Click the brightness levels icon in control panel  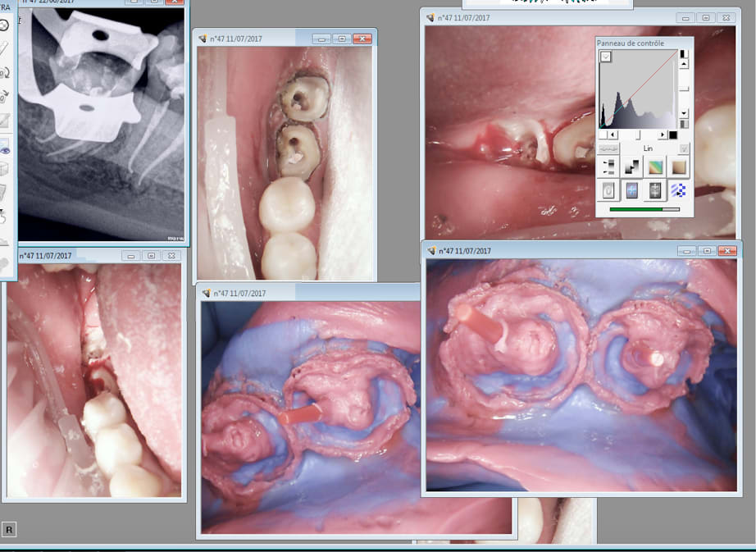point(608,167)
